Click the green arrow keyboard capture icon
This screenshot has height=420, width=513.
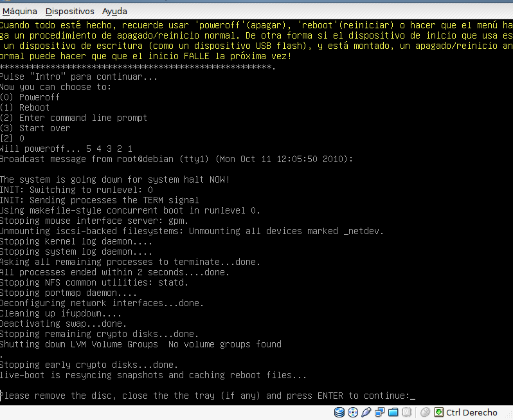439,412
